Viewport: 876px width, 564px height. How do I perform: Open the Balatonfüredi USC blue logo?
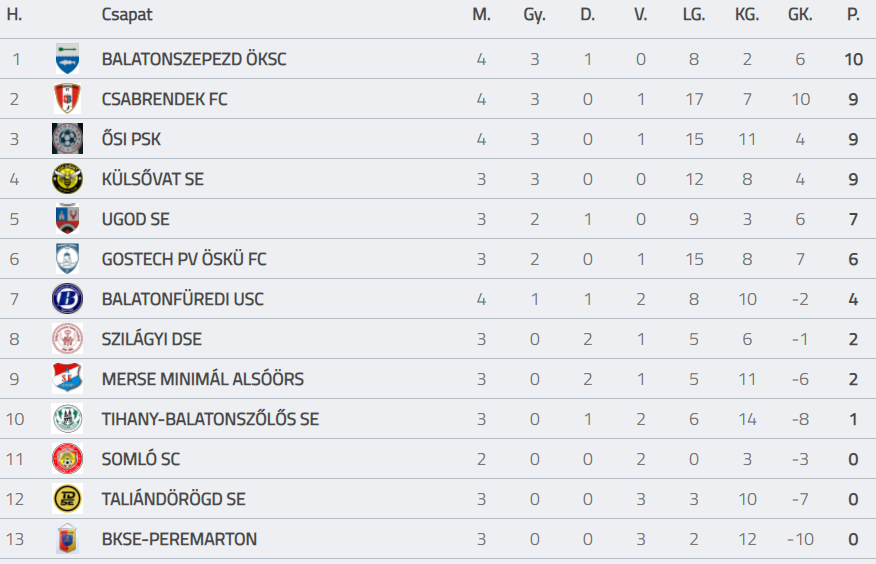(67, 299)
